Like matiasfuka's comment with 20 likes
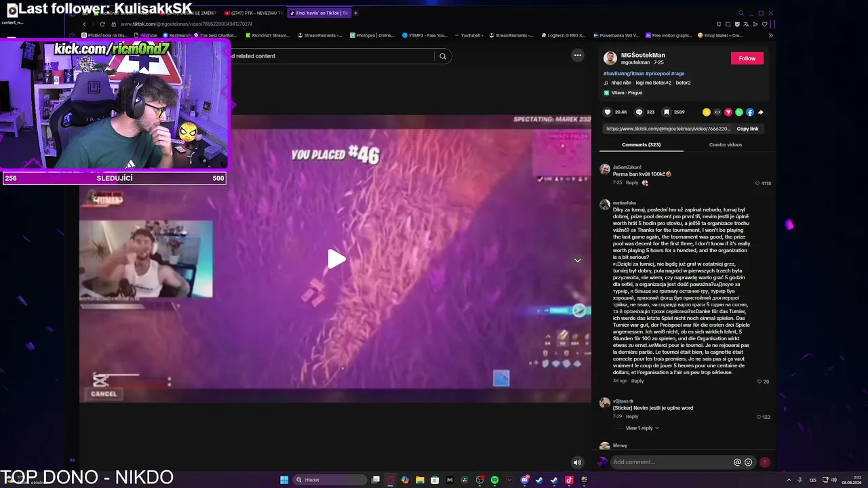868x488 pixels. point(759,382)
